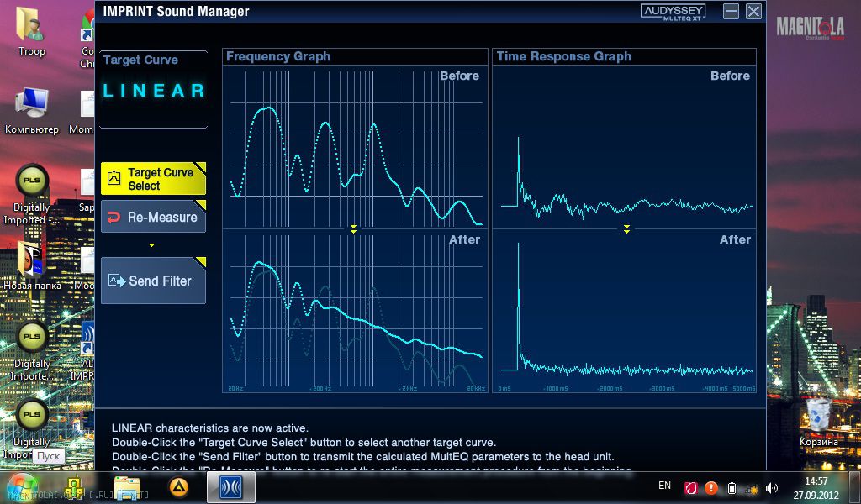Open Windows Explorer from the taskbar
The width and height of the screenshot is (861, 504).
tap(127, 486)
